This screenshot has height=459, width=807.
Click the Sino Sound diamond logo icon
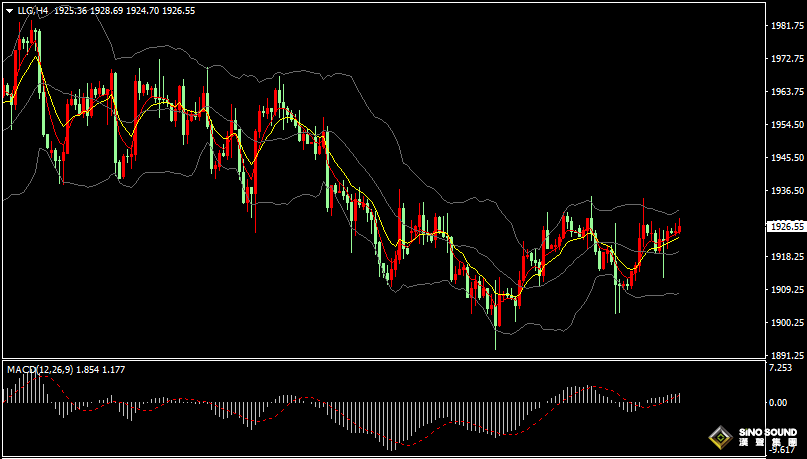coord(718,437)
